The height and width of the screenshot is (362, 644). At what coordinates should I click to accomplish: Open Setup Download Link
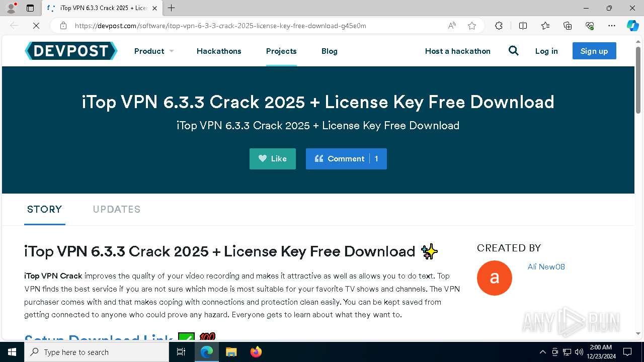[x=99, y=338]
